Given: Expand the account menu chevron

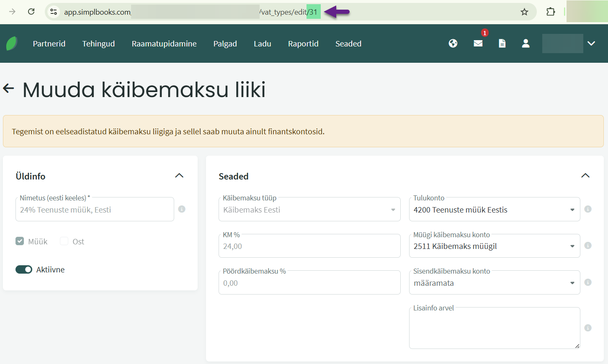Looking at the screenshot, I should click(591, 44).
